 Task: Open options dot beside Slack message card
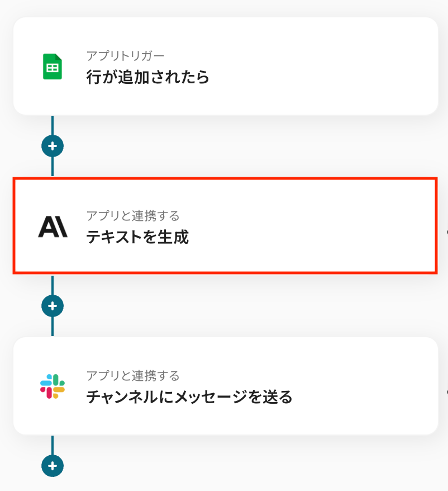pos(446,390)
